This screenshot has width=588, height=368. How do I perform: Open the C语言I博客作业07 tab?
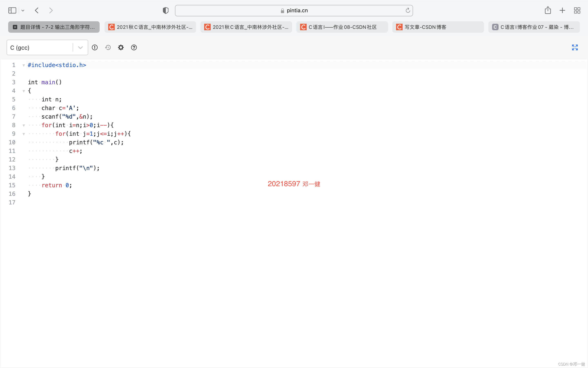(x=534, y=27)
